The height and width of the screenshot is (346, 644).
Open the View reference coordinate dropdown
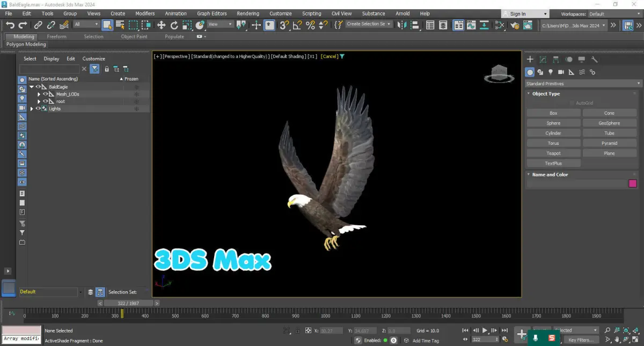click(221, 24)
